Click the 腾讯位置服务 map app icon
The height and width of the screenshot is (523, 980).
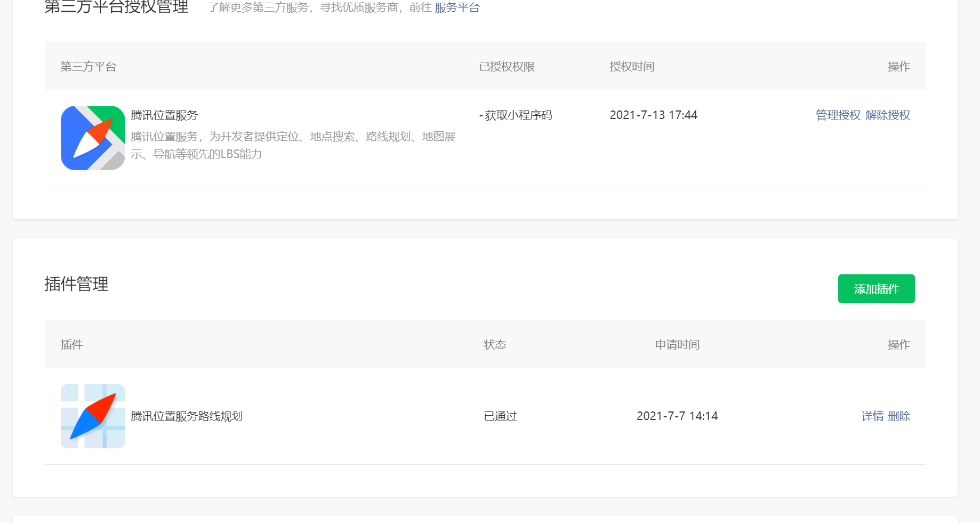[93, 138]
